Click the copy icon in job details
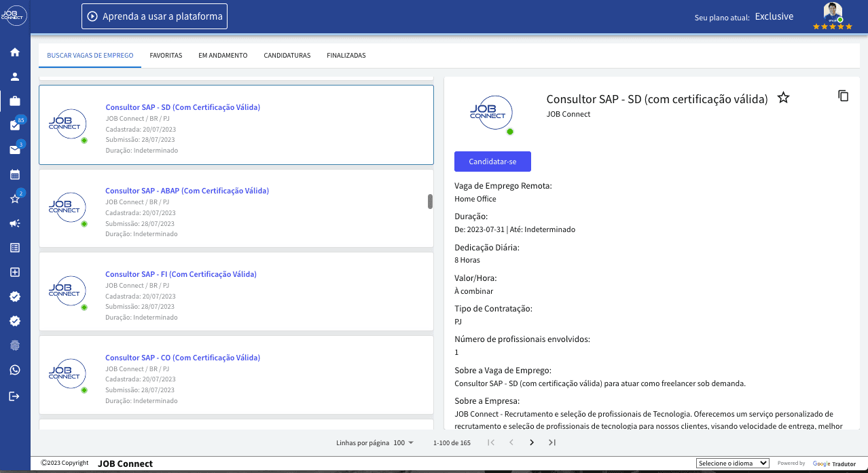 [843, 96]
